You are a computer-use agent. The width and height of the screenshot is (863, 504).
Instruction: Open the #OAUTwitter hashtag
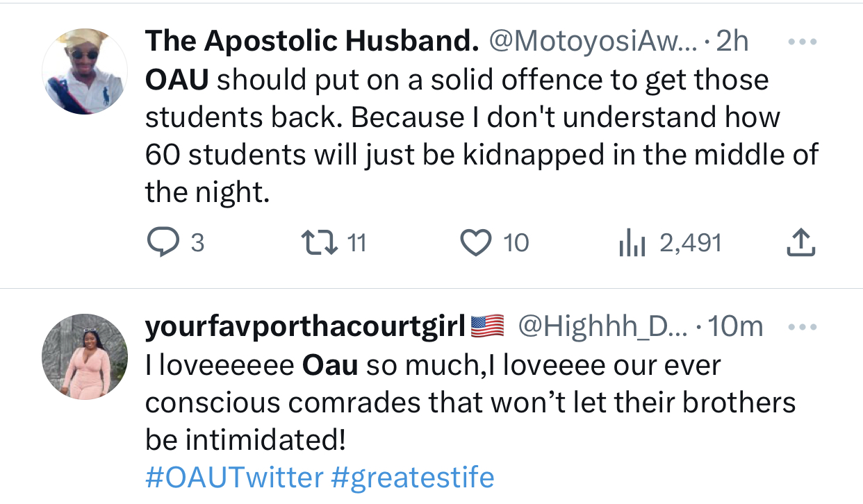click(x=234, y=478)
